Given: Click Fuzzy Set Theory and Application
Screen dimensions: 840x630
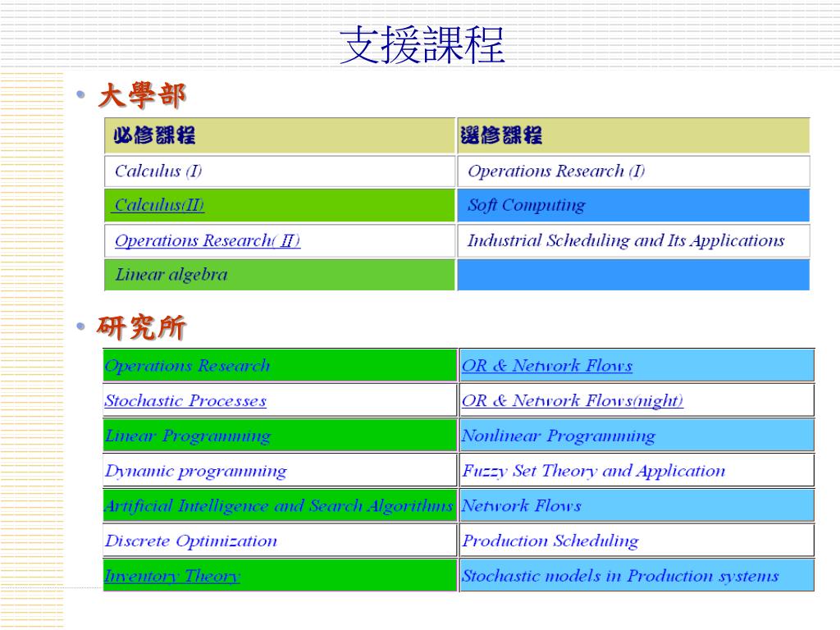Looking at the screenshot, I should click(637, 471).
